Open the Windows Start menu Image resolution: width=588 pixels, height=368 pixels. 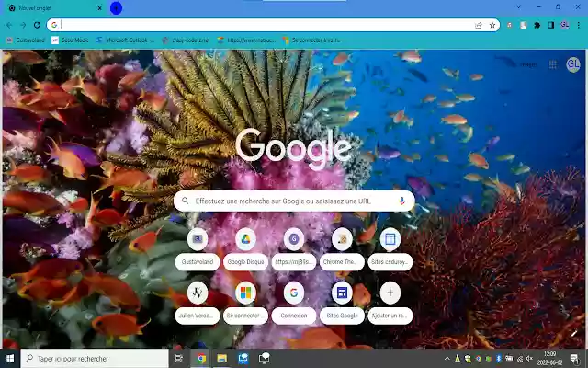click(10, 359)
